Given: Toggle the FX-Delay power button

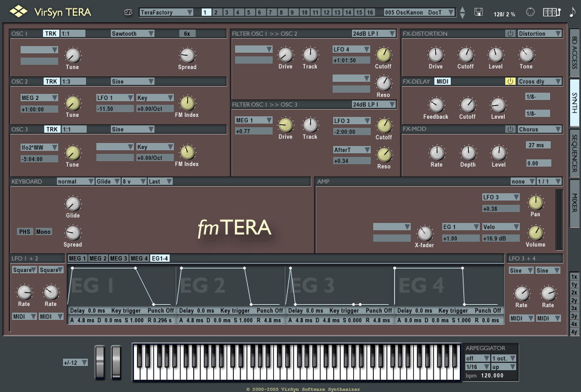Looking at the screenshot, I should [x=510, y=81].
